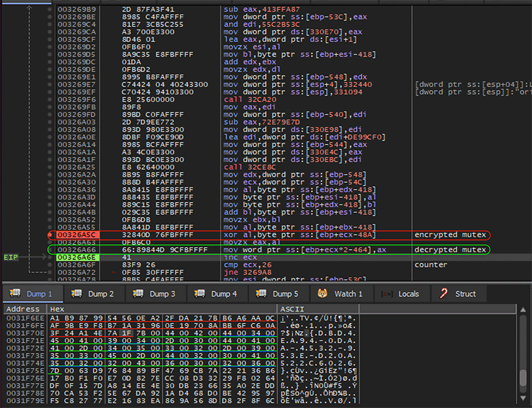Select ASCII text '5.2.2.C.6.0.2.6.'

[318, 363]
